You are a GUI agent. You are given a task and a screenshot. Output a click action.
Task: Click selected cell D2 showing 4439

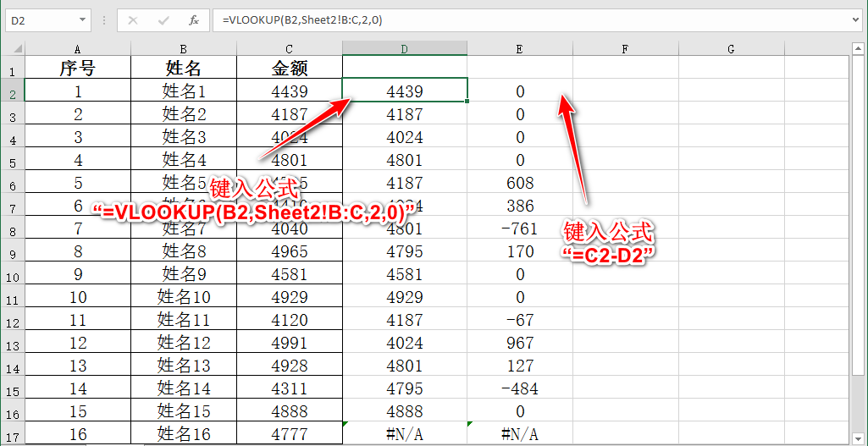tap(405, 91)
